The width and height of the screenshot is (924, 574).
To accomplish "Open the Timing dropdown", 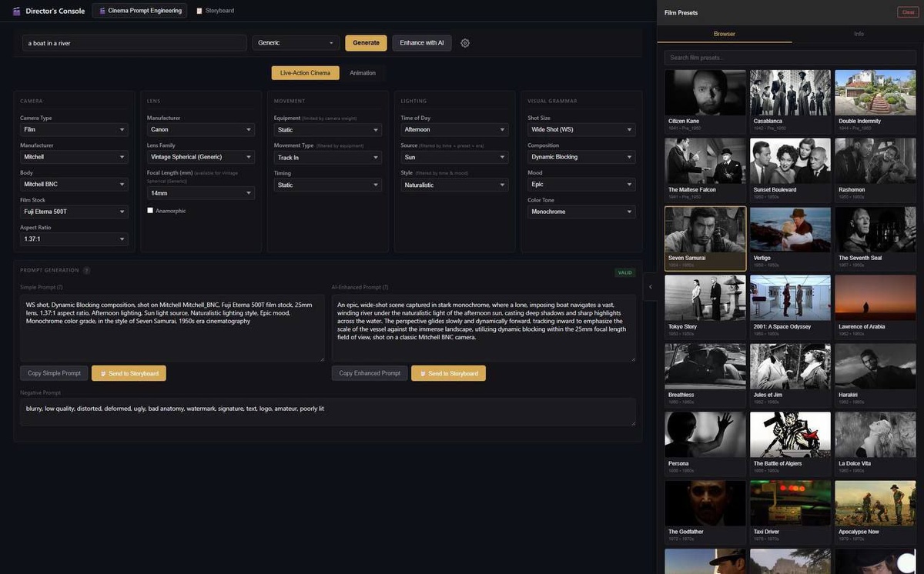I will coord(328,185).
